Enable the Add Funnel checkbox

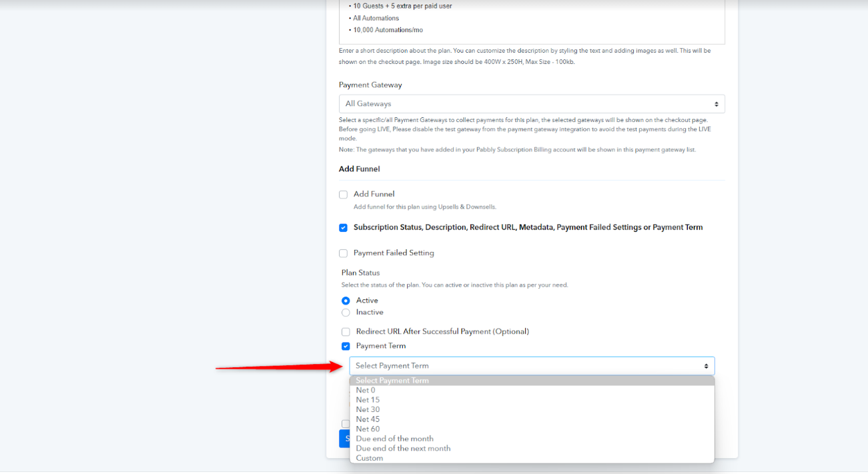click(x=343, y=195)
